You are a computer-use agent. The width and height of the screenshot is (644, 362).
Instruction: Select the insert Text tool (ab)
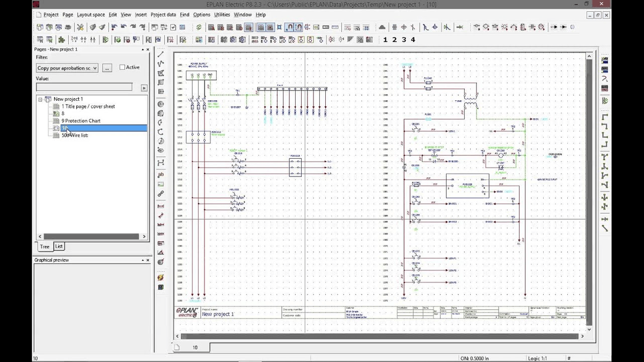click(x=160, y=174)
